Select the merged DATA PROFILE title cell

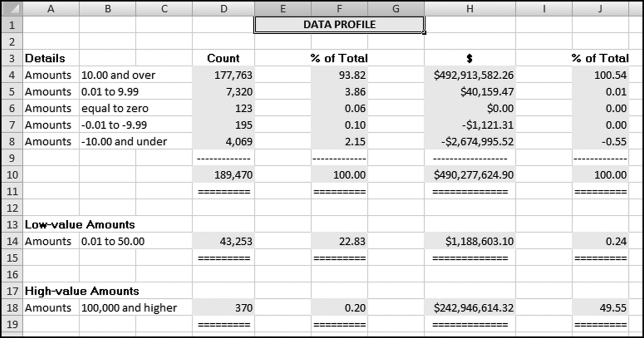tap(339, 25)
